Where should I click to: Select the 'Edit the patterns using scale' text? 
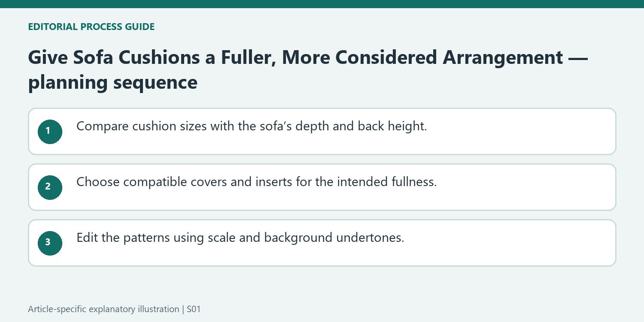240,238
